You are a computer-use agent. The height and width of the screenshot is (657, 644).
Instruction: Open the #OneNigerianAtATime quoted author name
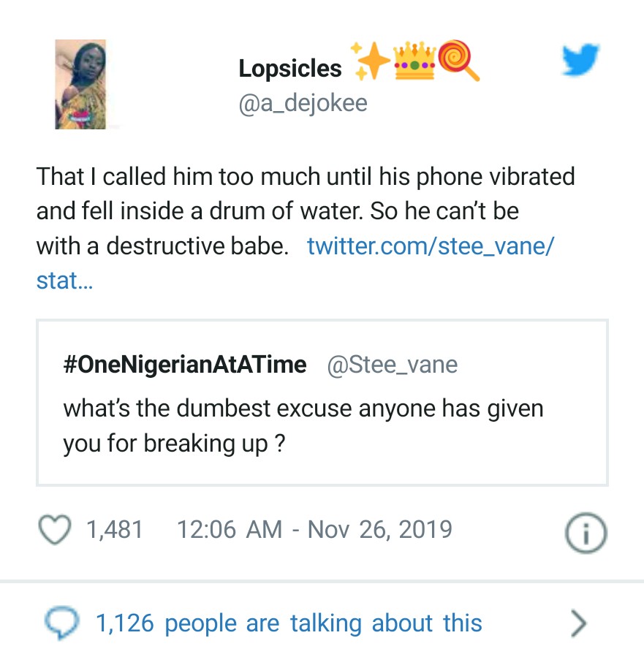click(185, 365)
